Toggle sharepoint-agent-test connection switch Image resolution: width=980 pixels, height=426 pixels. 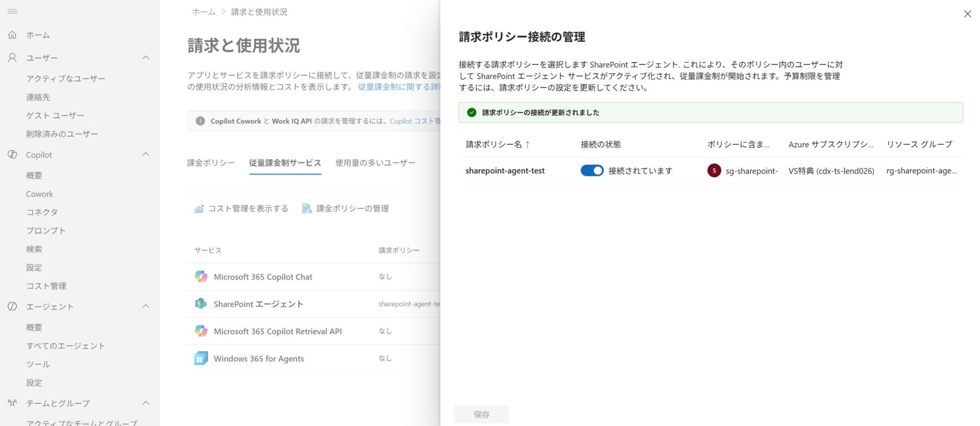coord(592,170)
